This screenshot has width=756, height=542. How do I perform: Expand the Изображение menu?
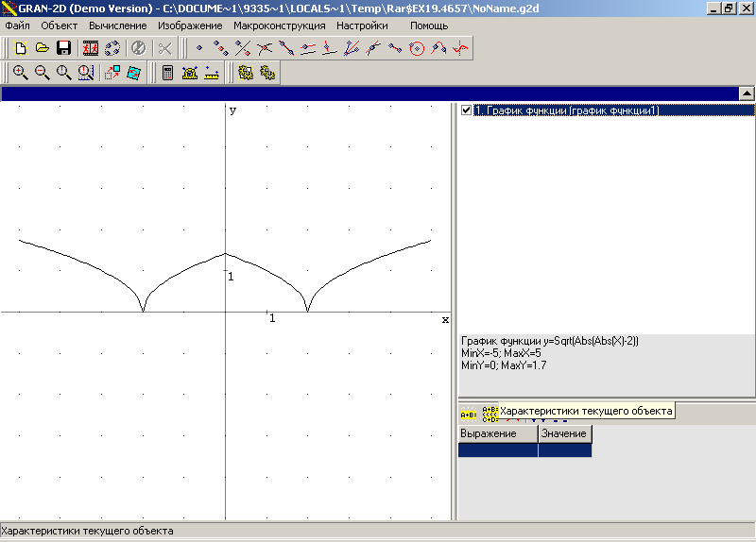click(x=190, y=25)
